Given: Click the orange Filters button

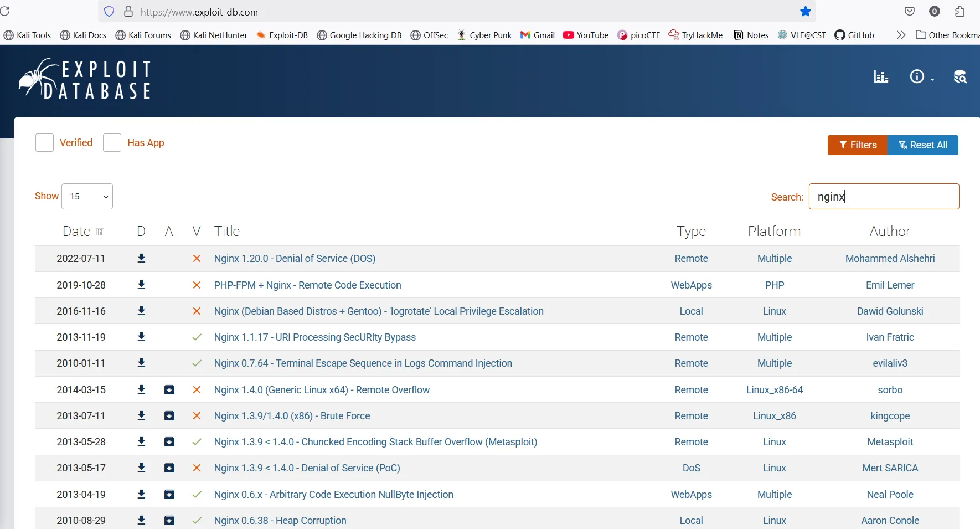Looking at the screenshot, I should click(858, 145).
